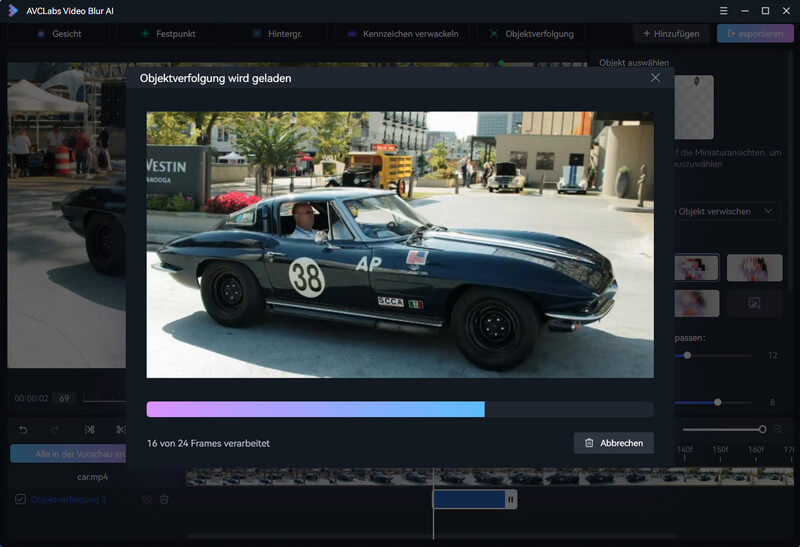Select the car.mp4 track name
Screen dimensions: 800x547
coord(92,477)
